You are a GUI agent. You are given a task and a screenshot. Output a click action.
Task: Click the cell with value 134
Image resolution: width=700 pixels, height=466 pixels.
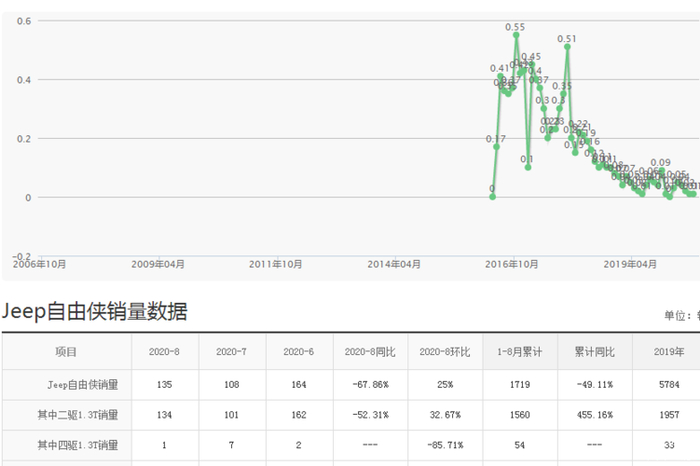[x=164, y=415]
